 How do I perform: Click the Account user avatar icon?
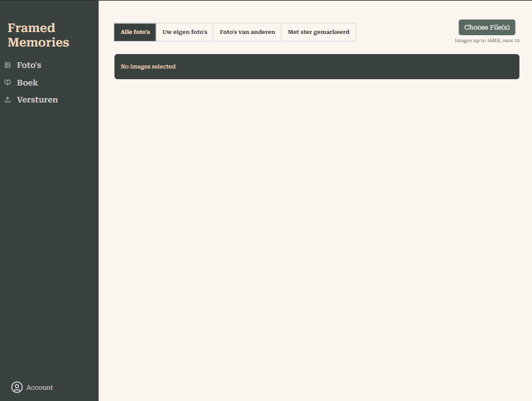[17, 387]
